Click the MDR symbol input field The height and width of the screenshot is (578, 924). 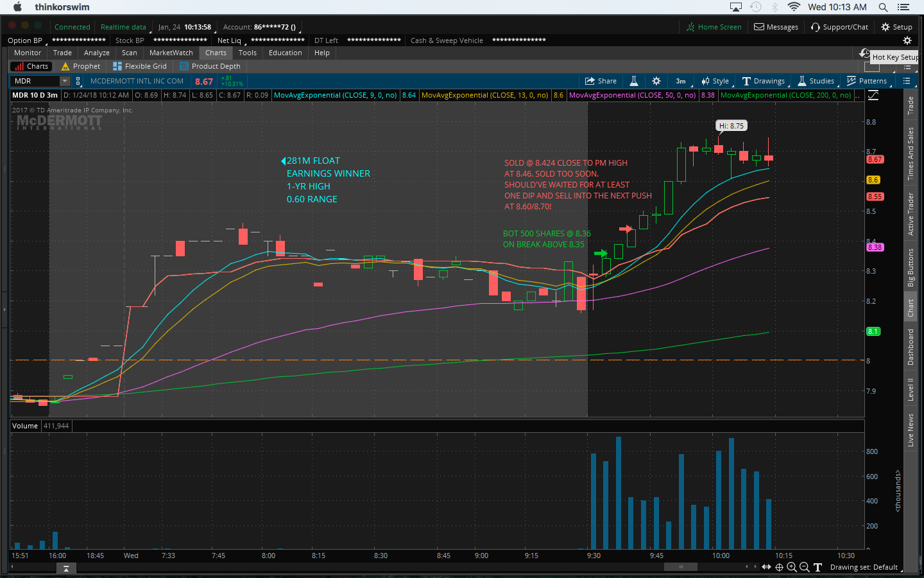coord(35,81)
